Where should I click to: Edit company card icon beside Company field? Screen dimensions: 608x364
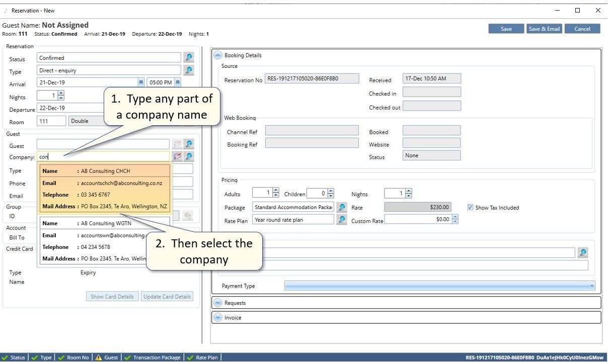(x=177, y=156)
